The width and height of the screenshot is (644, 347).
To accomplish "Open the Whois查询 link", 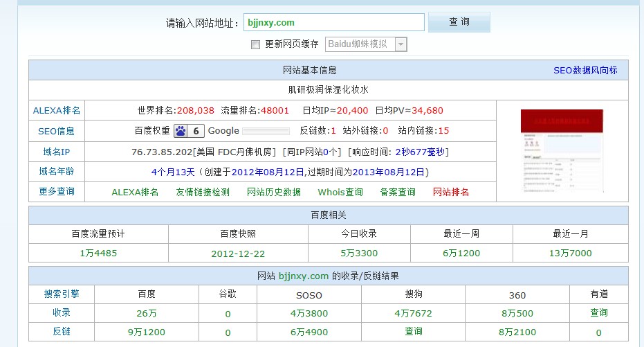I will [340, 192].
